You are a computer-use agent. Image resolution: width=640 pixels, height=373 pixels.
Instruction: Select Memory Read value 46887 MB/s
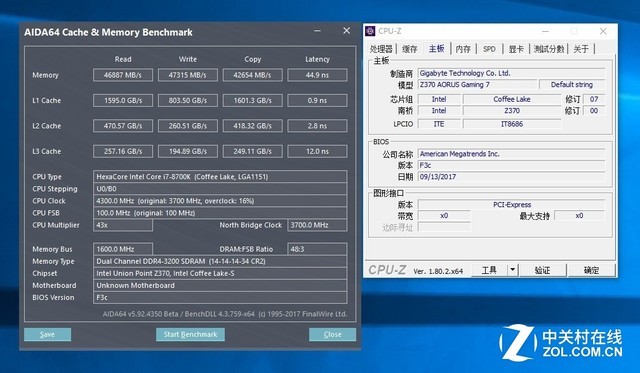(x=123, y=75)
